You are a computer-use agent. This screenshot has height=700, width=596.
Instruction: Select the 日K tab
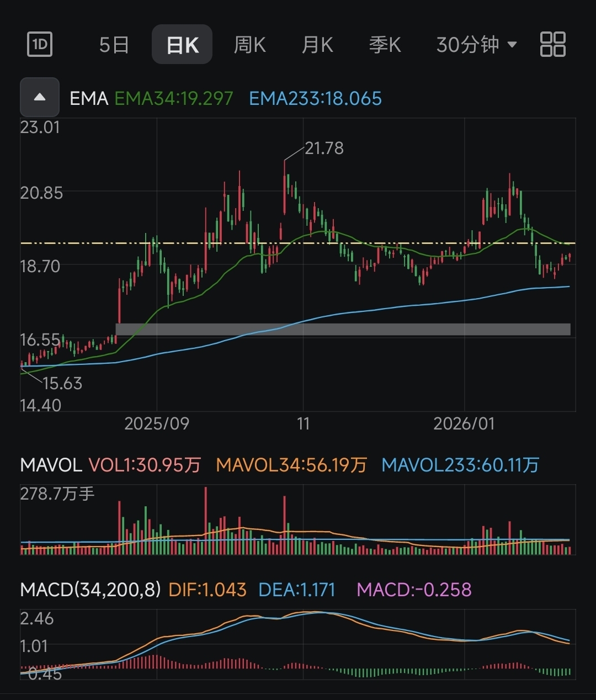(x=182, y=44)
